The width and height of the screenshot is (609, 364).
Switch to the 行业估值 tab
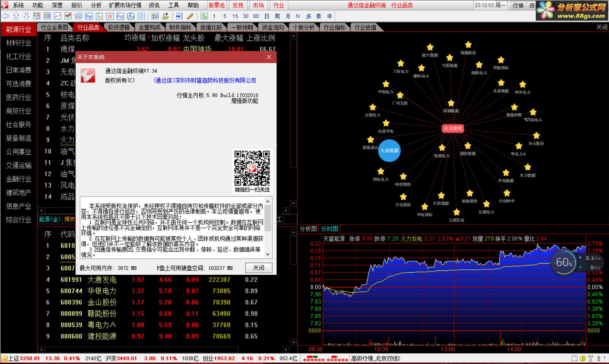point(365,27)
